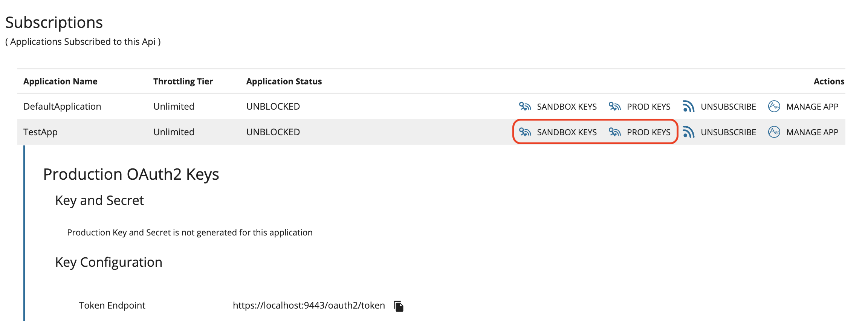
Task: Click the key icon beside DefaultApplication's SANDBOX KEYS
Action: 525,107
